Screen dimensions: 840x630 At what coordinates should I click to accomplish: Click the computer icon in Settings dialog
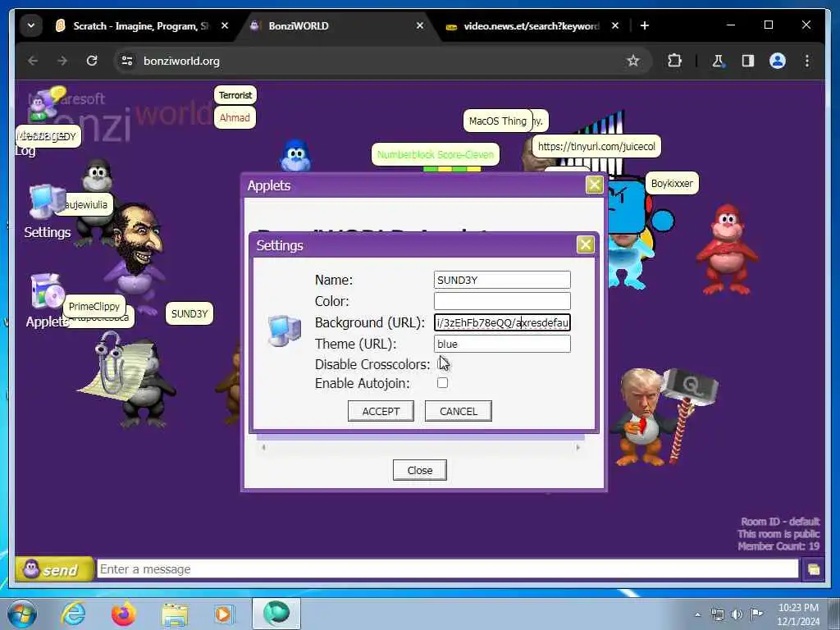click(285, 331)
